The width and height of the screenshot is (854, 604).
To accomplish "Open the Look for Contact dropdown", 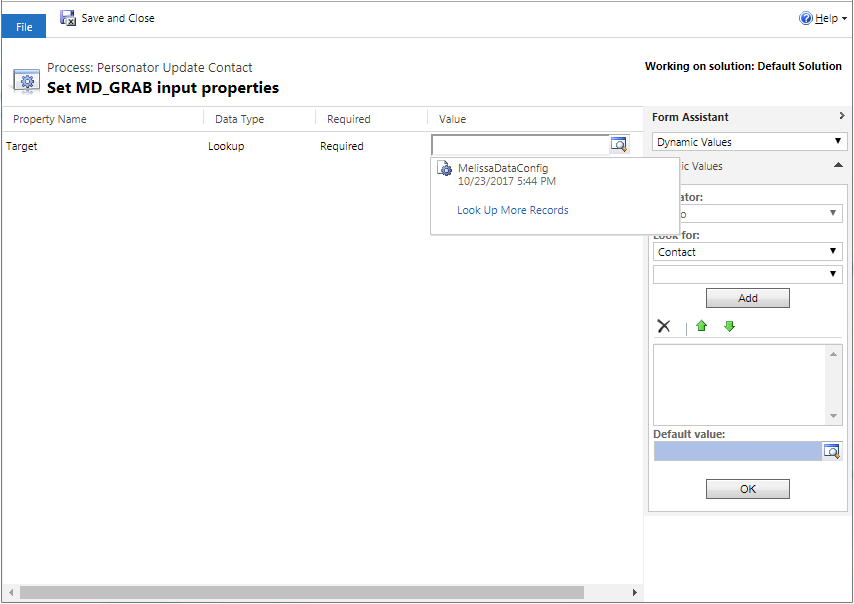I will pos(747,252).
